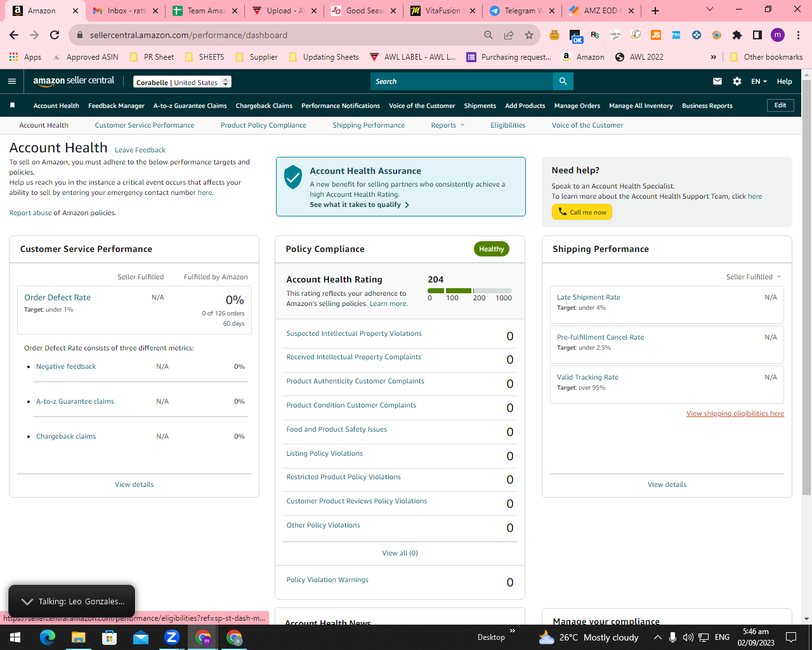
Task: Switch to the Inbox Gmail tab
Action: 124,11
